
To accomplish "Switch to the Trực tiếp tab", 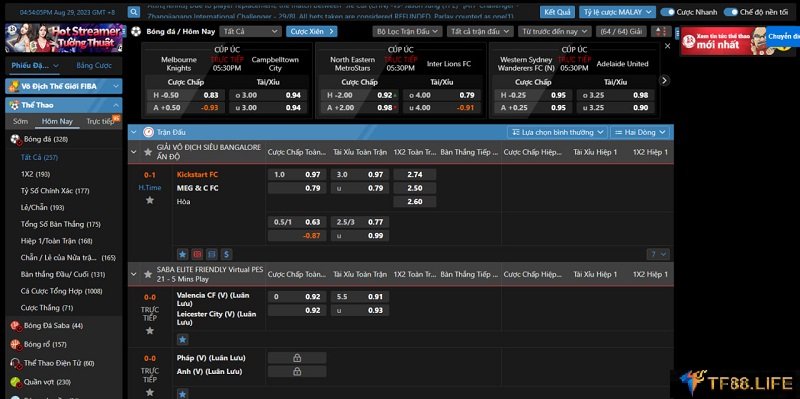I will tap(101, 121).
